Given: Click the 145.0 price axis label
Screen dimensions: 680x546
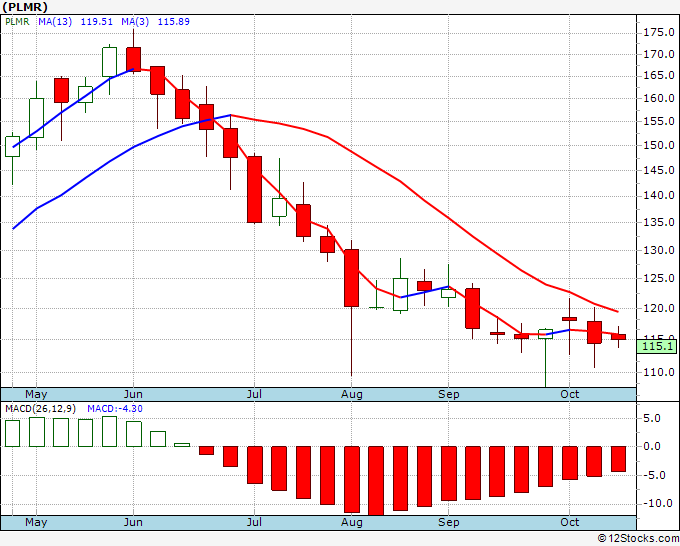Looking at the screenshot, I should point(659,170).
